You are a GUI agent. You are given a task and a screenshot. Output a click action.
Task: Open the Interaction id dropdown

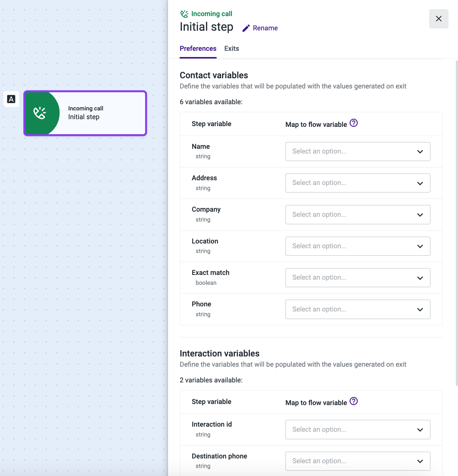tap(358, 430)
